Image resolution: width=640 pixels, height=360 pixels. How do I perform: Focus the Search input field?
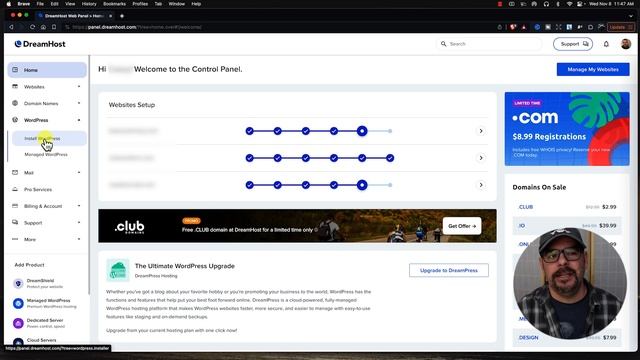point(489,44)
